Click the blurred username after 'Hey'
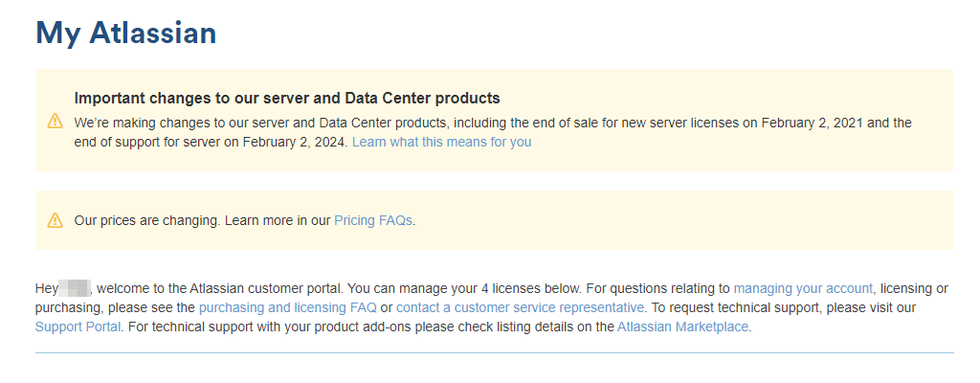The width and height of the screenshot is (980, 383). click(74, 287)
